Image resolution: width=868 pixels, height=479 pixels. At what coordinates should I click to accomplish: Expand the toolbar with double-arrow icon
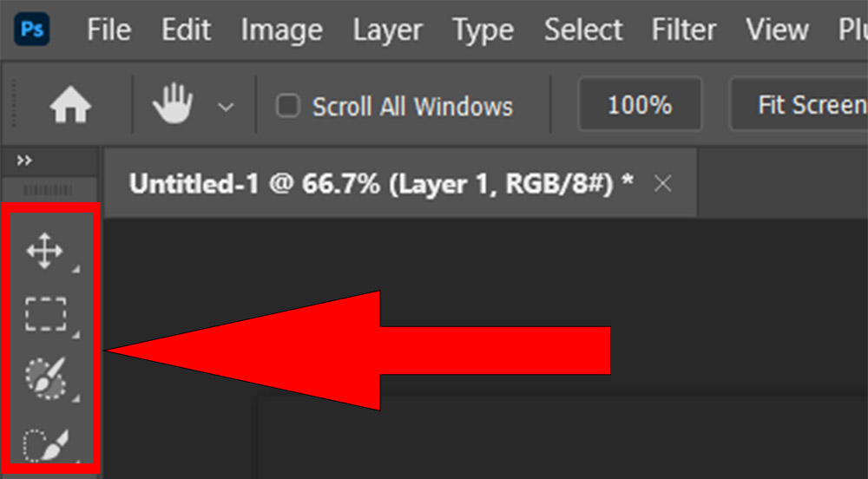click(x=24, y=161)
